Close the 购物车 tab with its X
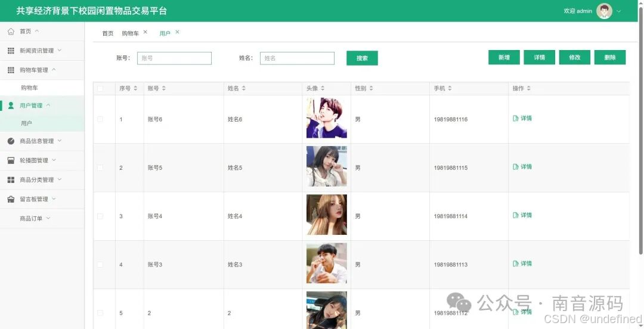644x329 pixels. [145, 32]
